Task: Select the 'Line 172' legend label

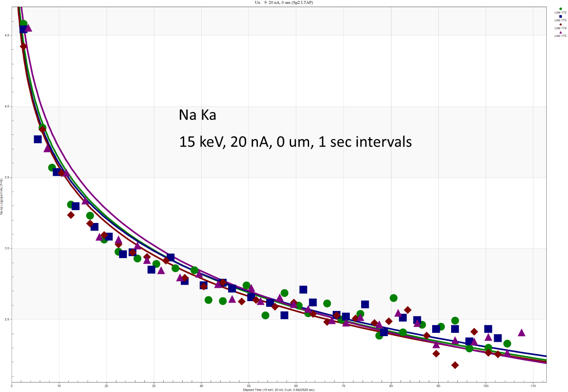Action: tap(560, 13)
